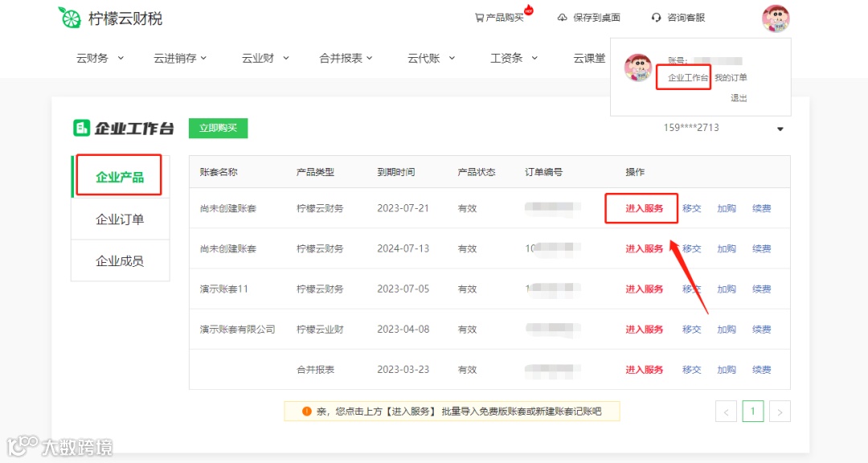Click the orange warning icon in the tip bar

click(307, 411)
